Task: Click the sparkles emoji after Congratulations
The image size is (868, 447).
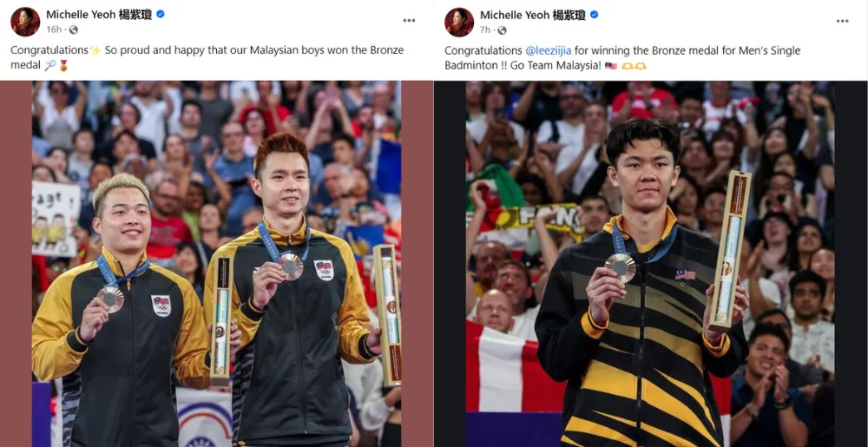Action: coord(95,51)
